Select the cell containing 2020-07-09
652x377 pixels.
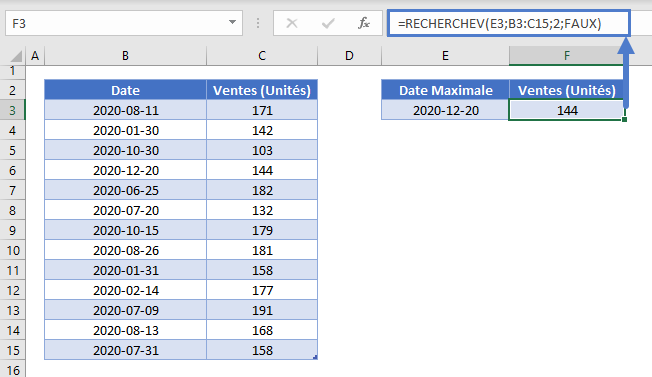pyautogui.click(x=125, y=310)
